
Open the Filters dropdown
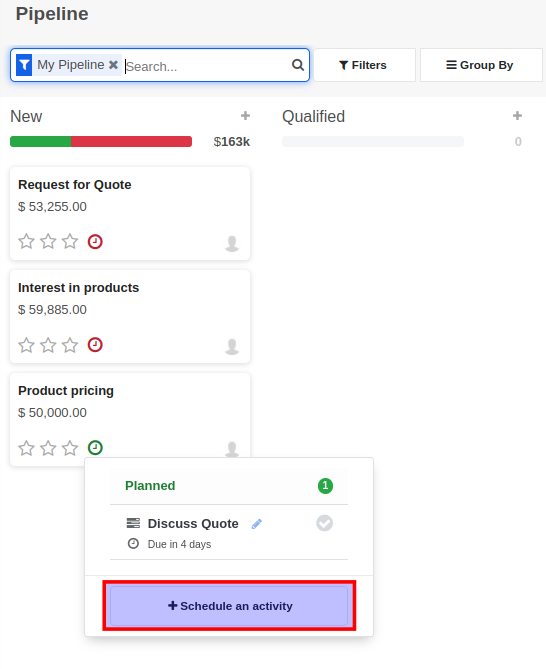pos(364,65)
